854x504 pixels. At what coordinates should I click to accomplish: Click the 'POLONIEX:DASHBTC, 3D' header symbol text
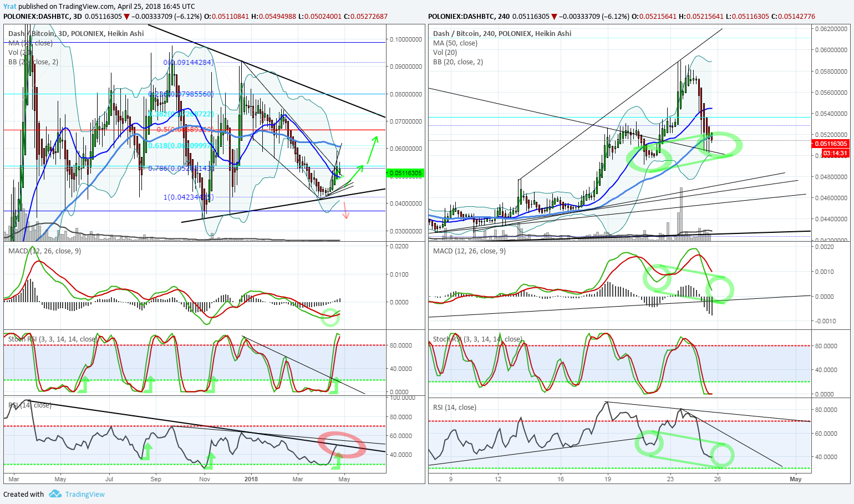43,16
